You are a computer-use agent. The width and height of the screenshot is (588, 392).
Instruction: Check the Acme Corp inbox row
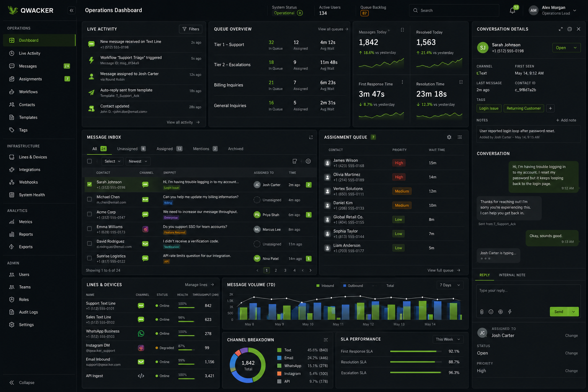coord(89,214)
